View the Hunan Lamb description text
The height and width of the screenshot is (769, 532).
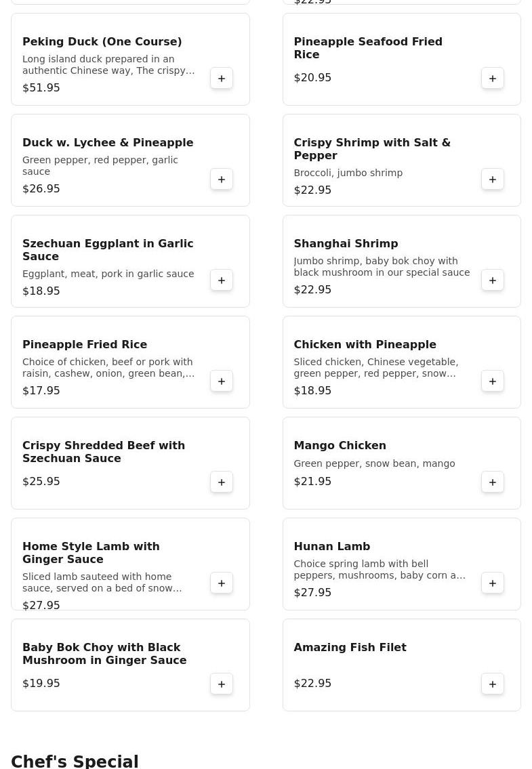point(379,570)
